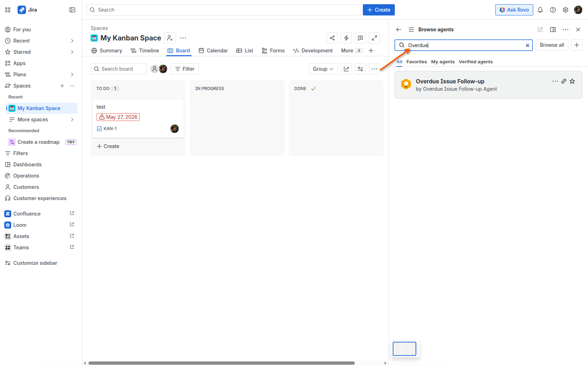Enter full screen with the expand icon

(x=374, y=38)
